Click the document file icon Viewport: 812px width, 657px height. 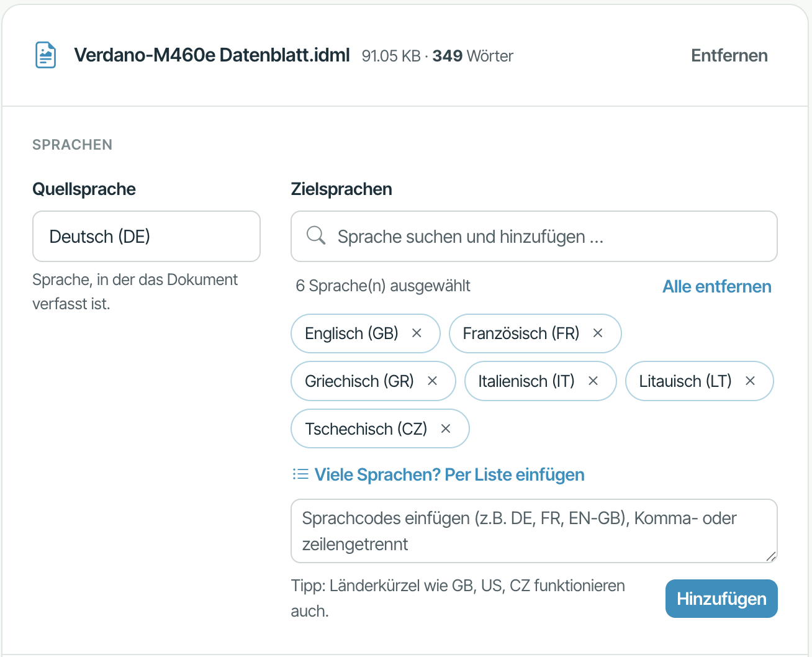point(45,55)
